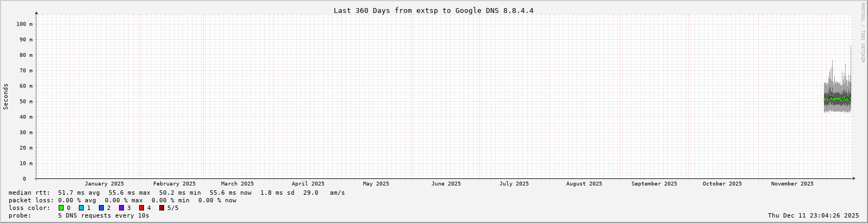Click the 'Seconds' vertical axis title
This screenshot has height=223, width=868.
point(6,96)
